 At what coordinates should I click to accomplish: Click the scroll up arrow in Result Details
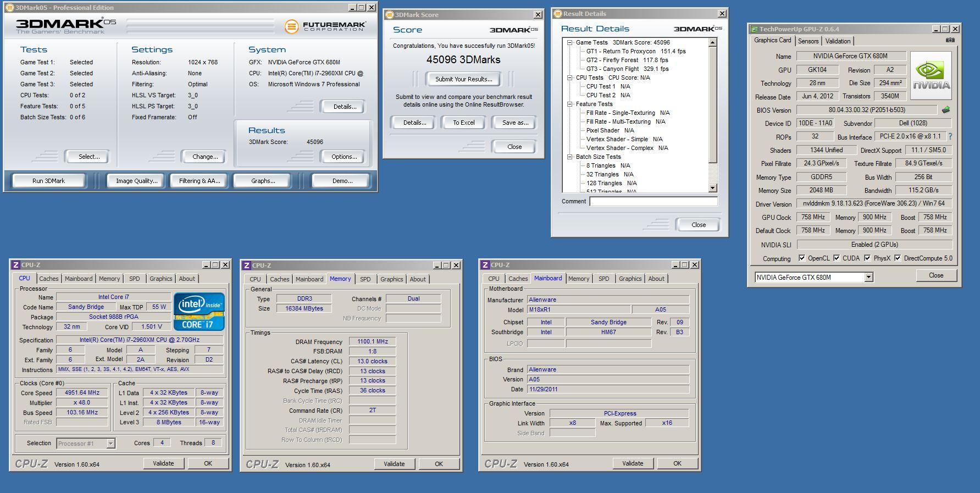[x=713, y=42]
